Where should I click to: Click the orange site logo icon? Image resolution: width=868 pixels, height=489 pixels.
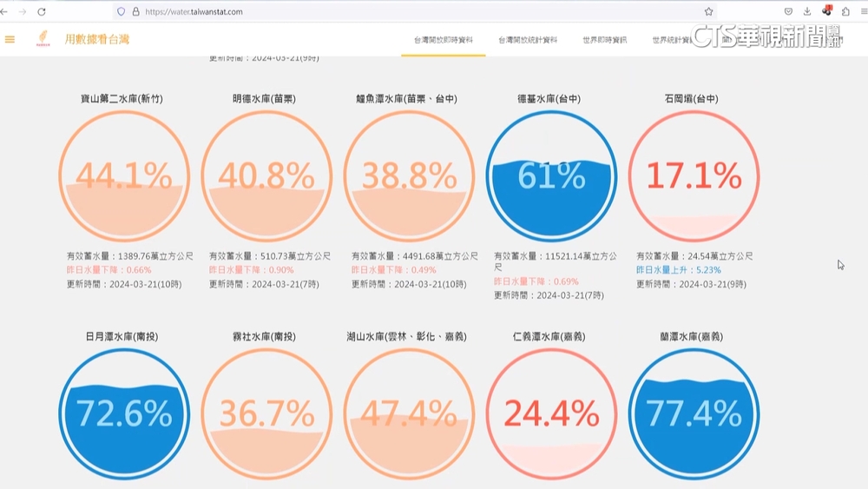click(43, 38)
